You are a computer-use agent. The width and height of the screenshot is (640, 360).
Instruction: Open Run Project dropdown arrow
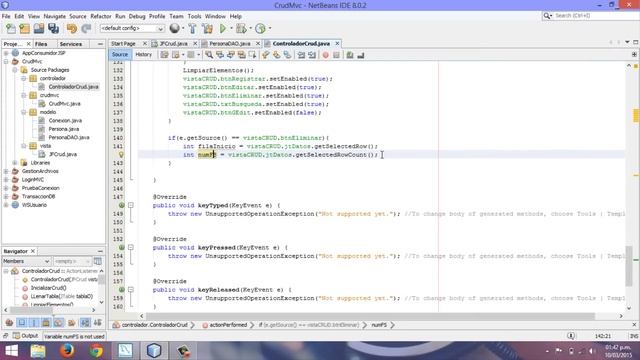click(x=231, y=29)
